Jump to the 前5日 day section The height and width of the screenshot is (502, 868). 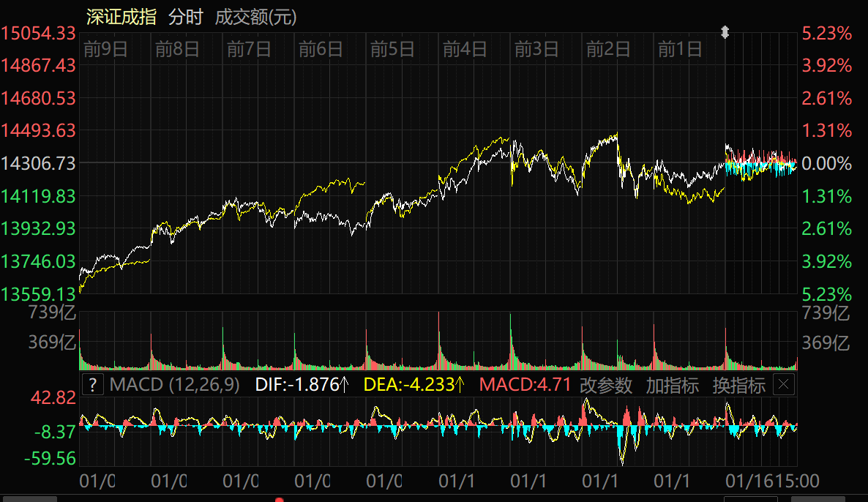(393, 49)
